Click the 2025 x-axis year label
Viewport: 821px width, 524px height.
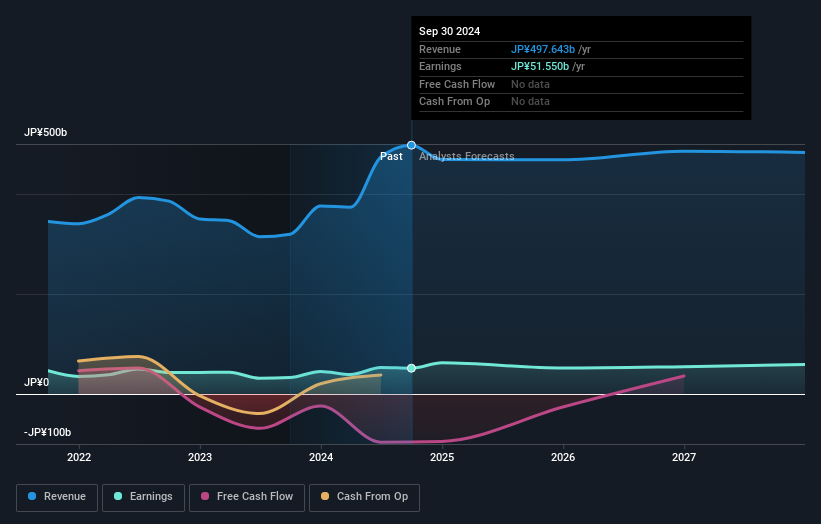tap(442, 457)
